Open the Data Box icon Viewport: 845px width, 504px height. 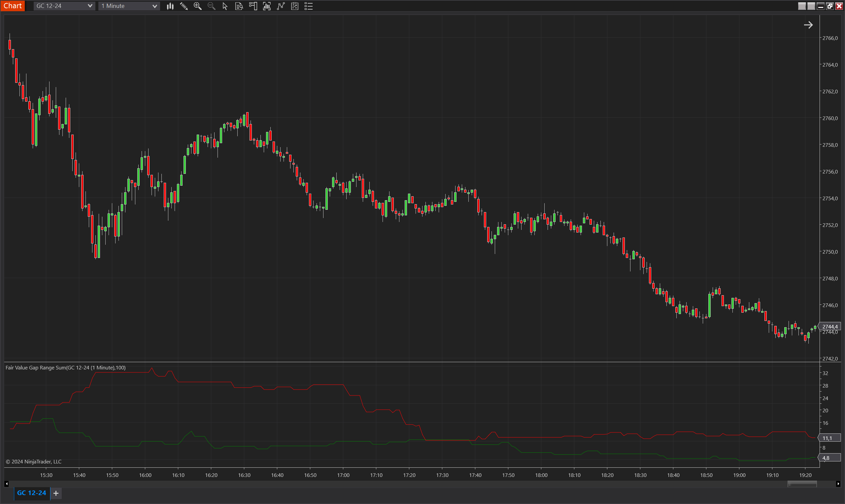(239, 6)
